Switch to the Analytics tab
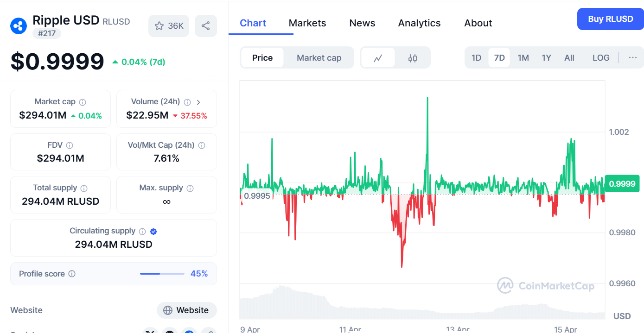The width and height of the screenshot is (644, 333). (419, 23)
